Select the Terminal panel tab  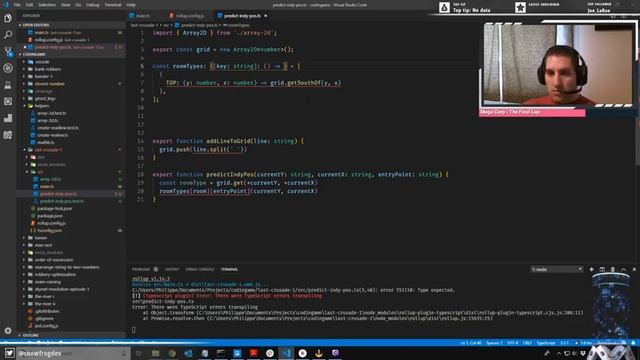coord(229,269)
